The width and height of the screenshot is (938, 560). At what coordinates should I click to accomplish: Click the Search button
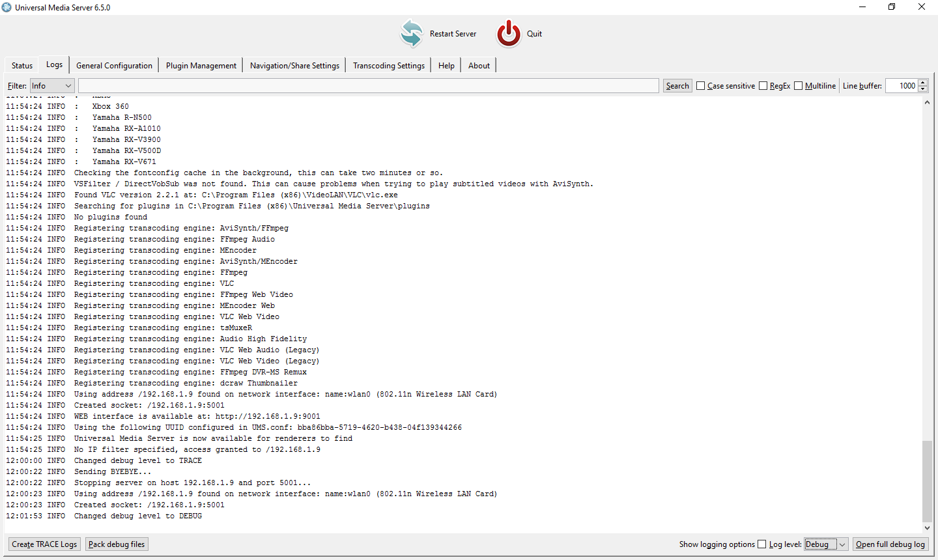pyautogui.click(x=677, y=86)
